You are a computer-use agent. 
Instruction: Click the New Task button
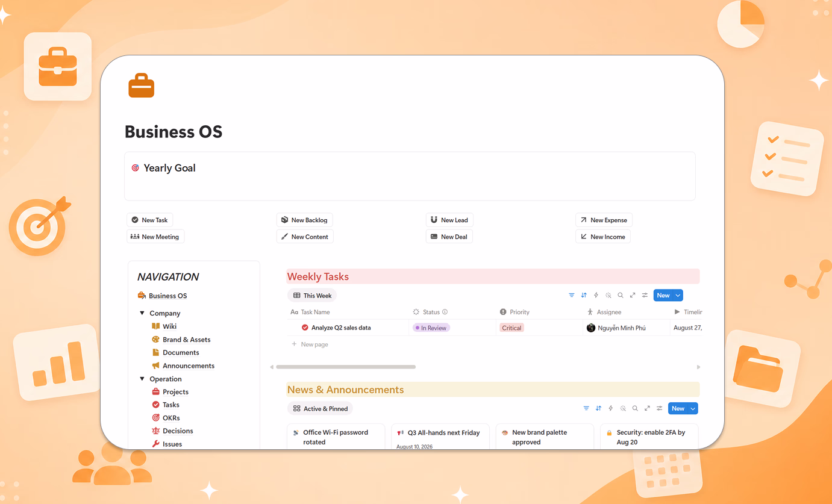pyautogui.click(x=149, y=220)
